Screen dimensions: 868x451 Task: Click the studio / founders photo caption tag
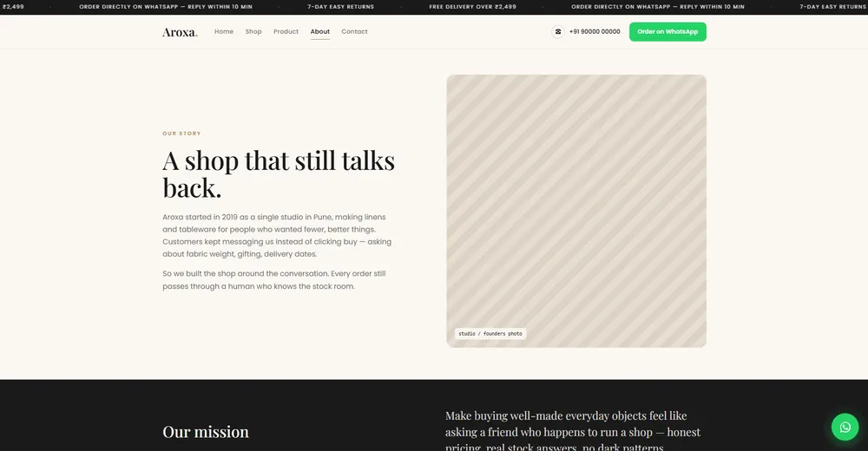pyautogui.click(x=490, y=334)
